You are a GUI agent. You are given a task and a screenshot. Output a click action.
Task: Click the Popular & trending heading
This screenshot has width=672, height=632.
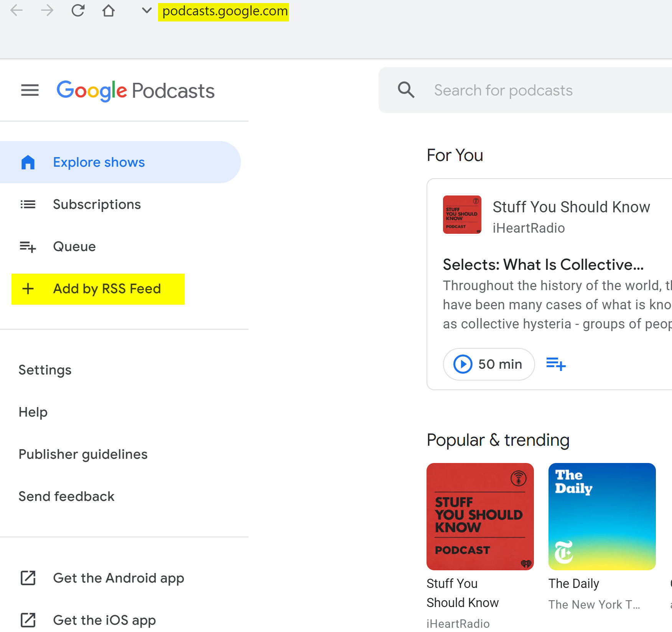(498, 440)
